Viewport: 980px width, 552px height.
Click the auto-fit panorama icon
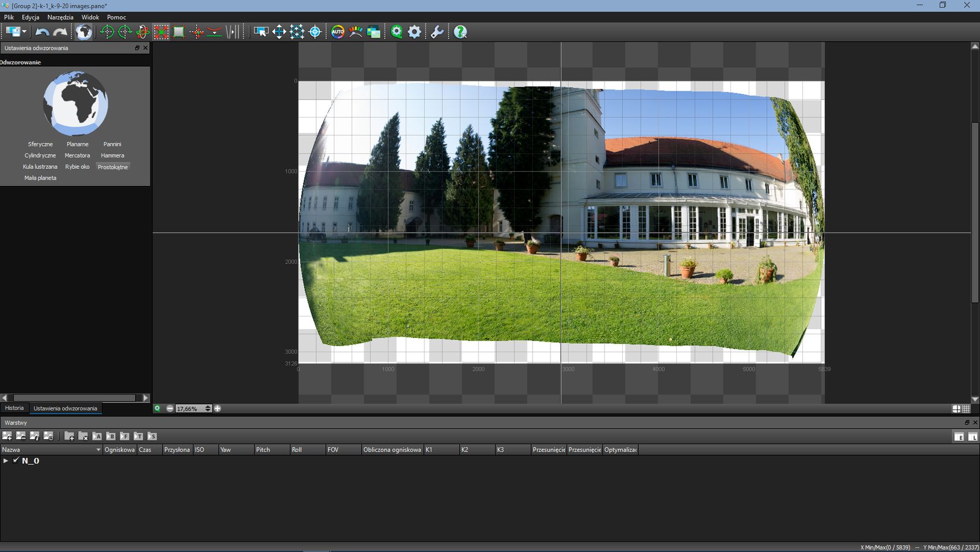click(161, 32)
